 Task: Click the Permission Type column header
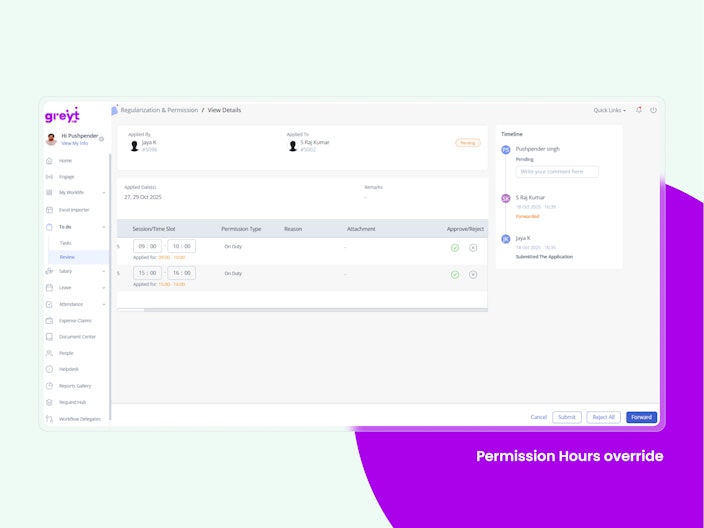(x=241, y=229)
